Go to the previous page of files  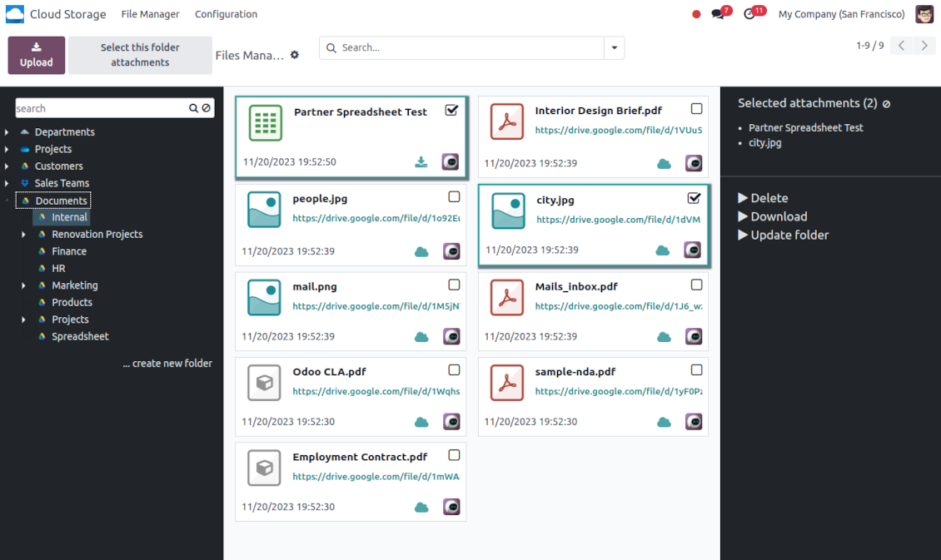tap(901, 46)
